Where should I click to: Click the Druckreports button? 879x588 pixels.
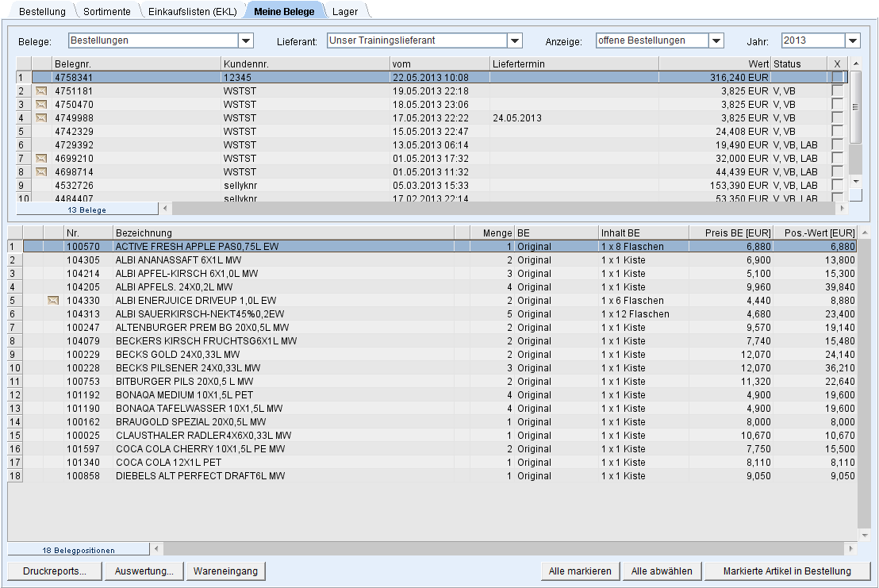(55, 571)
